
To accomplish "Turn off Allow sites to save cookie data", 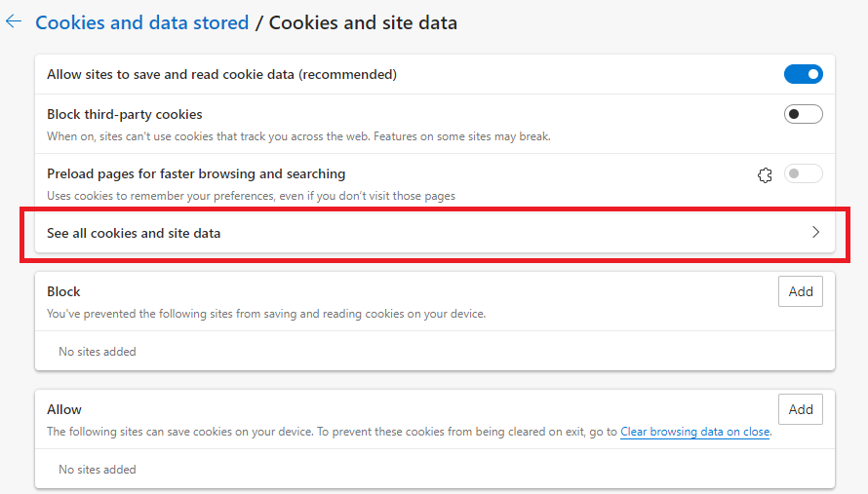I will click(x=803, y=74).
